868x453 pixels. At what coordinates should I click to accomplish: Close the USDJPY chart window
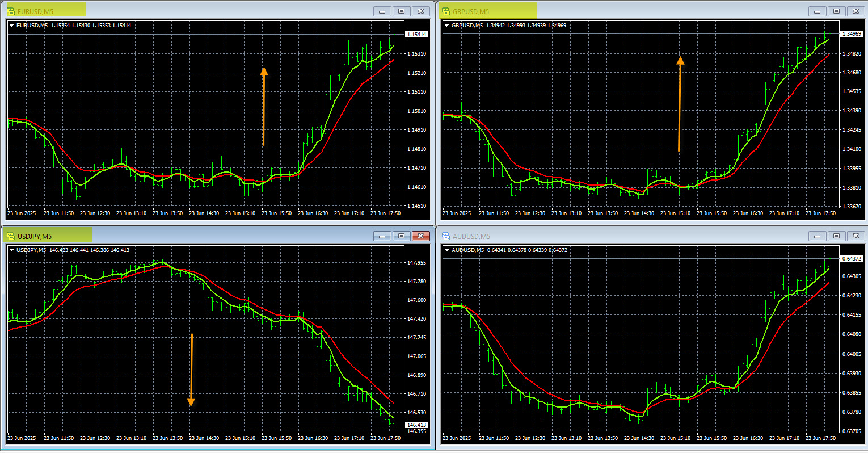pyautogui.click(x=420, y=236)
